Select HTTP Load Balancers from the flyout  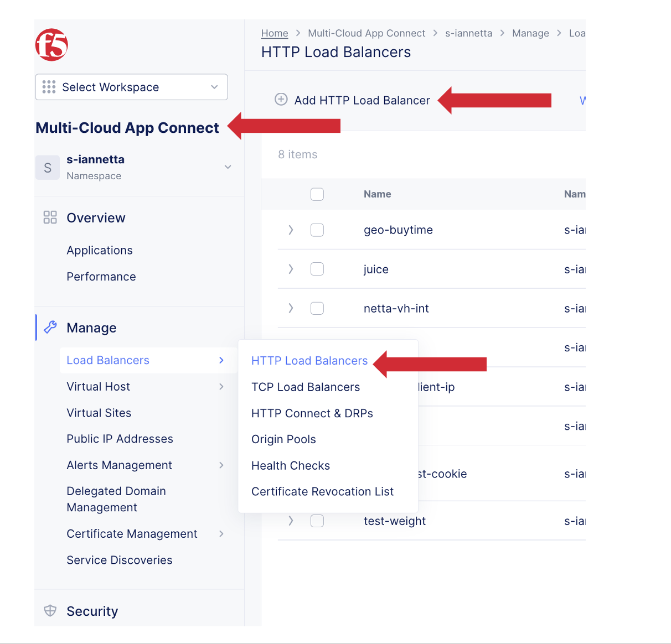[x=309, y=361]
